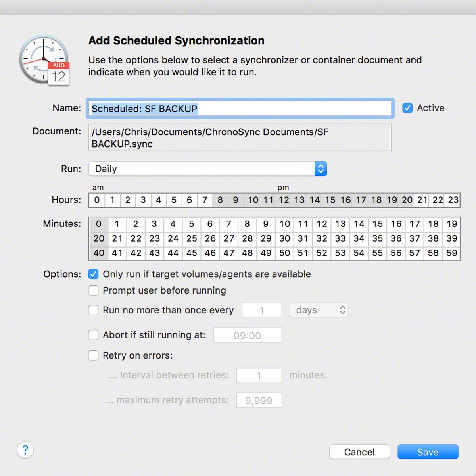Select minute 39 in the Minutes grid
This screenshot has width=476, height=476.
(x=452, y=238)
